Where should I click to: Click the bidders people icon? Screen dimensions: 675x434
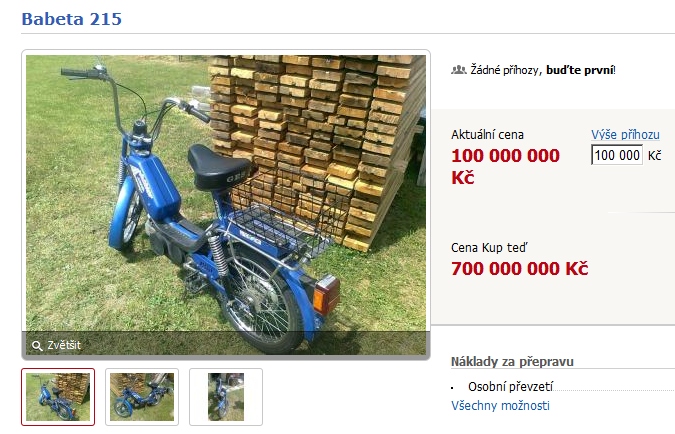(458, 69)
